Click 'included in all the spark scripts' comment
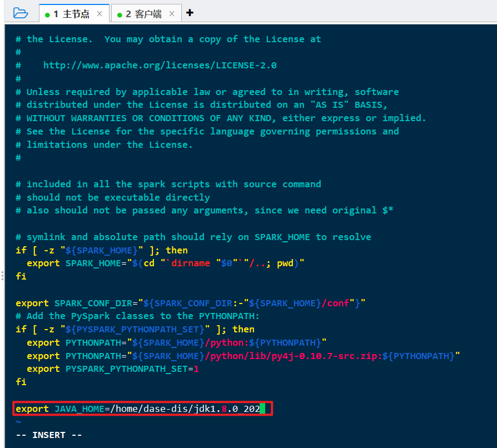497x448 pixels. pos(168,184)
